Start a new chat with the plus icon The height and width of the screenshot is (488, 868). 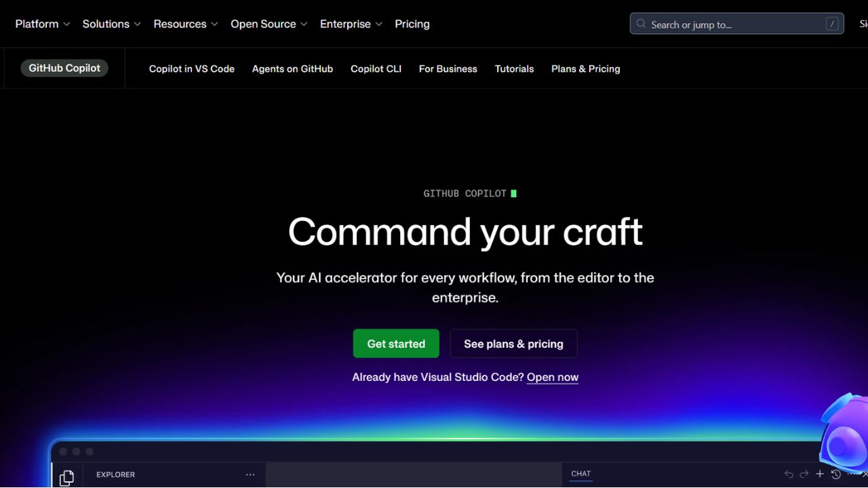tap(820, 474)
